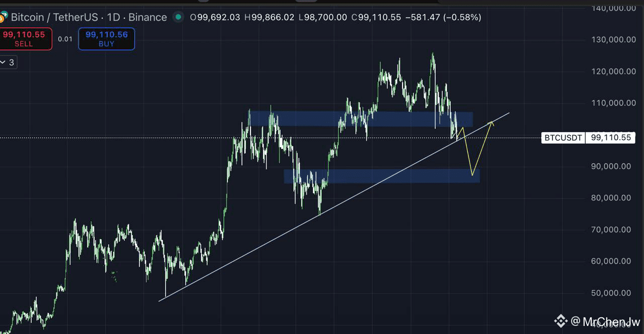
Task: Click the 70,000.00 price axis label
Action: [x=611, y=230]
